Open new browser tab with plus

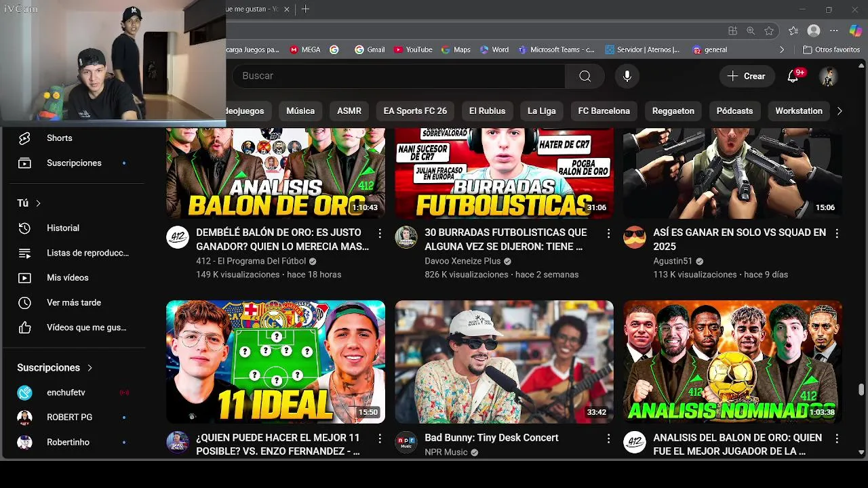(306, 9)
